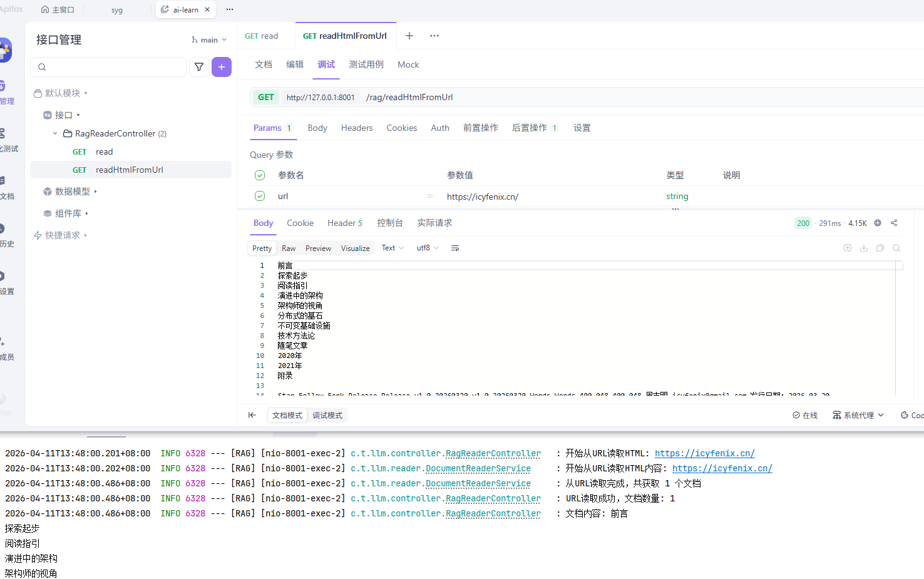Open the utf8 encoding dropdown
924x579 pixels.
coord(428,248)
